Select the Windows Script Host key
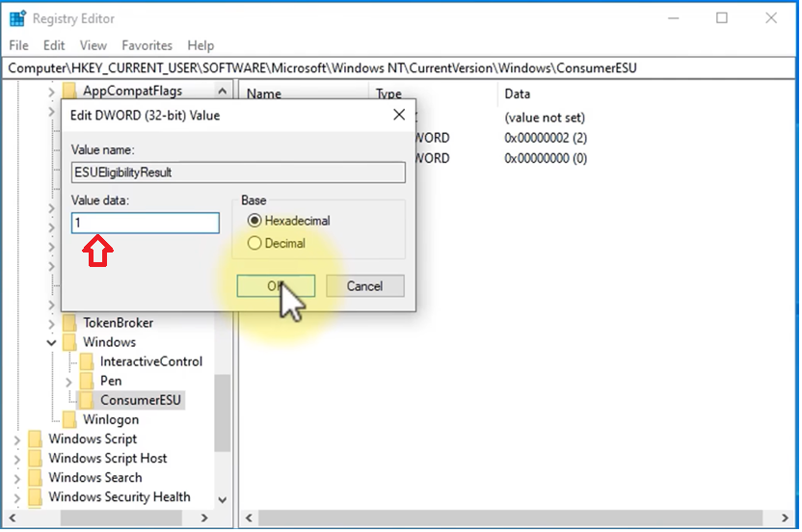802x532 pixels. click(x=108, y=459)
